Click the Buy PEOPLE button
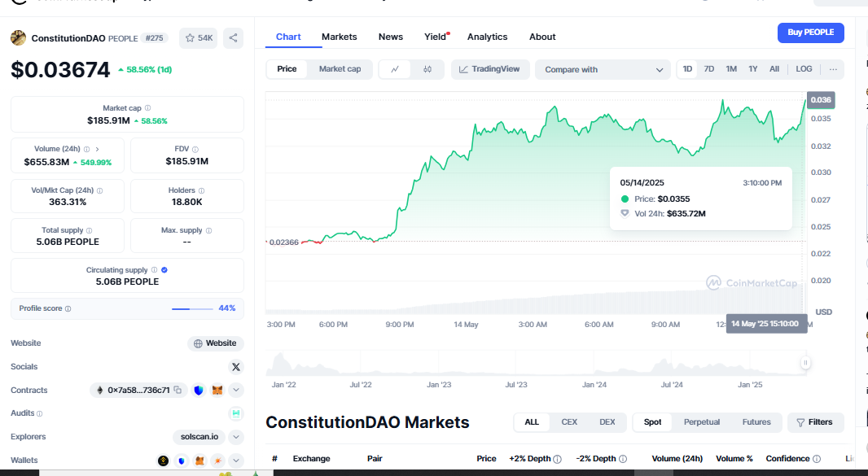This screenshot has width=868, height=476. pyautogui.click(x=810, y=33)
